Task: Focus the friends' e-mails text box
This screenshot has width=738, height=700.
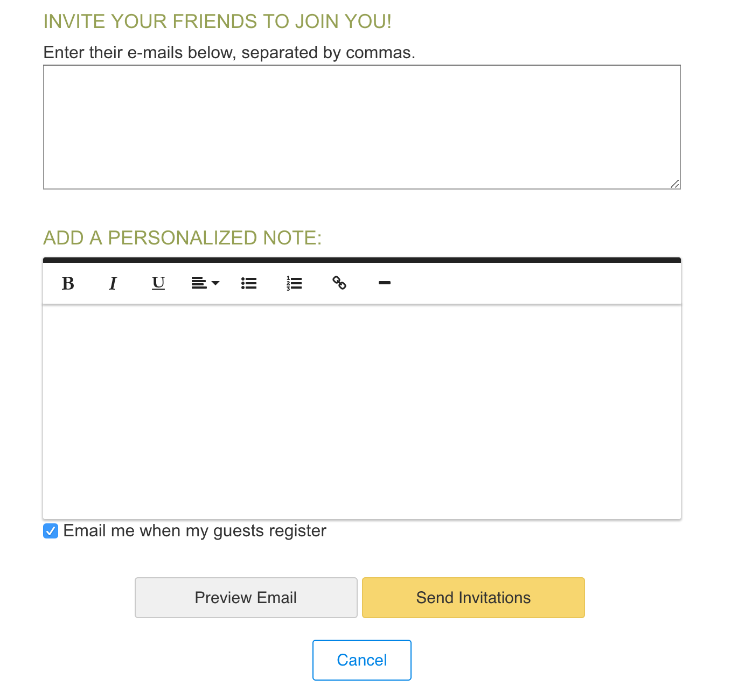Action: pyautogui.click(x=362, y=127)
